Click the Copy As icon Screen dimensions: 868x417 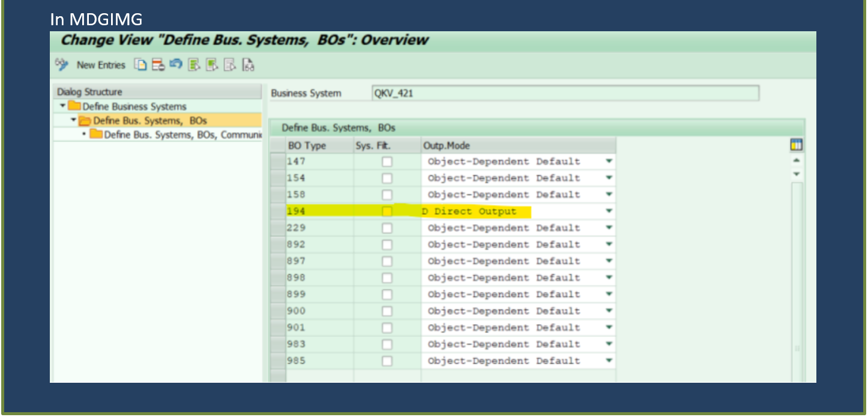pos(140,64)
